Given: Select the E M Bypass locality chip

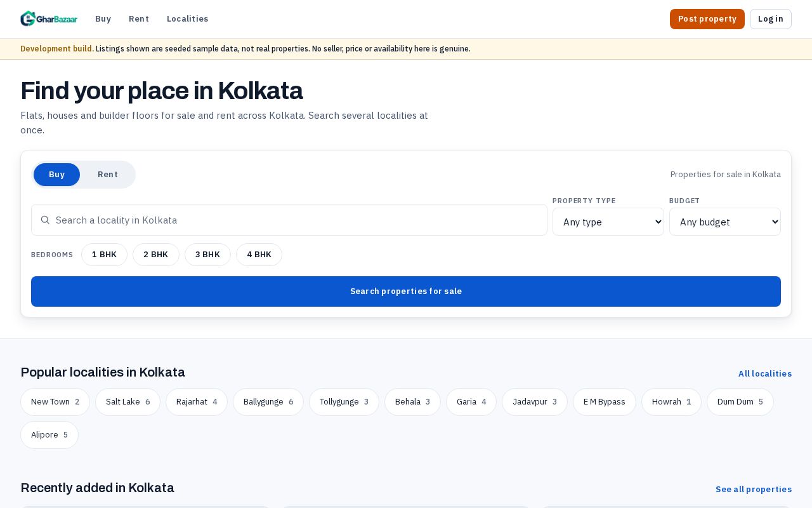Looking at the screenshot, I should tap(605, 402).
